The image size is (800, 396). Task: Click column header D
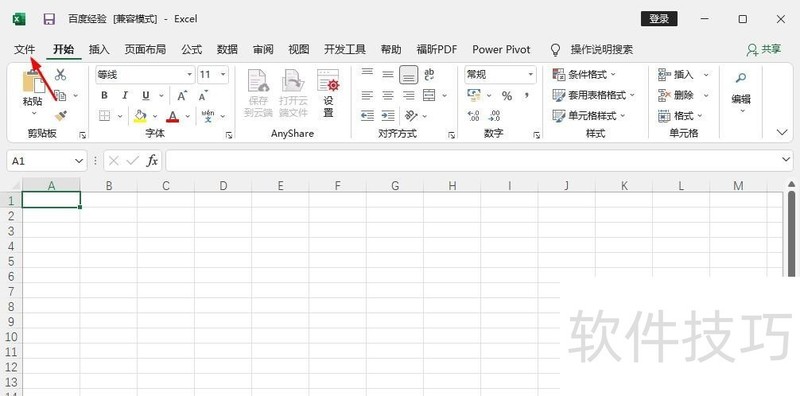[223, 185]
